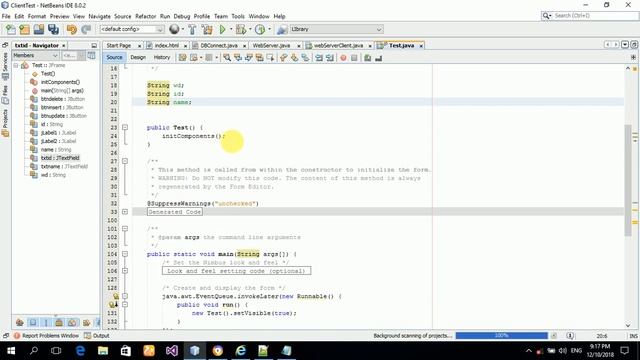Run the project with the green play icon
Screen dimensions: 640x360
[222, 29]
